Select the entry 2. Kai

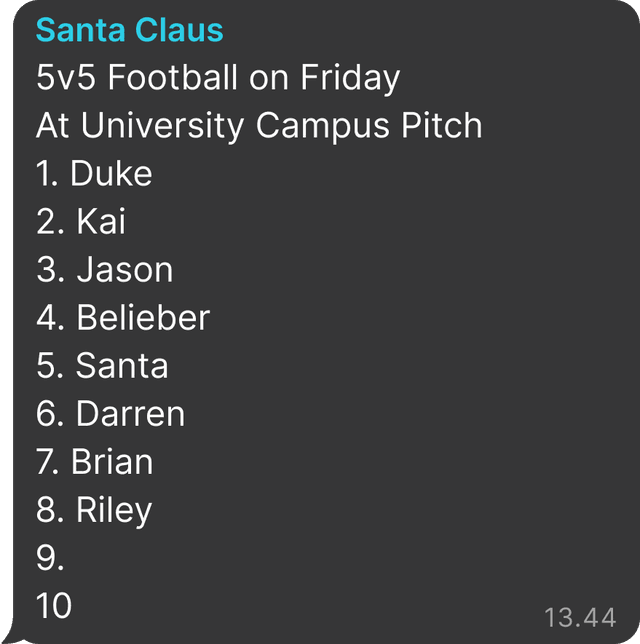coord(81,221)
